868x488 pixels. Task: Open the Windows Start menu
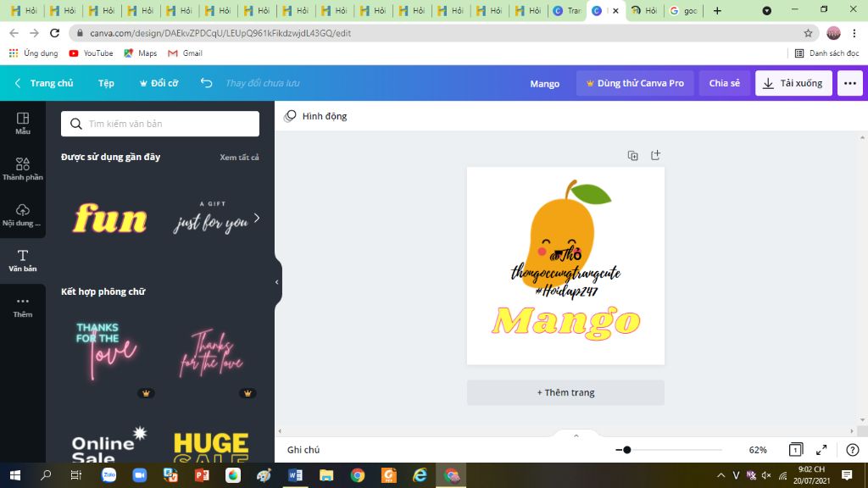point(15,475)
